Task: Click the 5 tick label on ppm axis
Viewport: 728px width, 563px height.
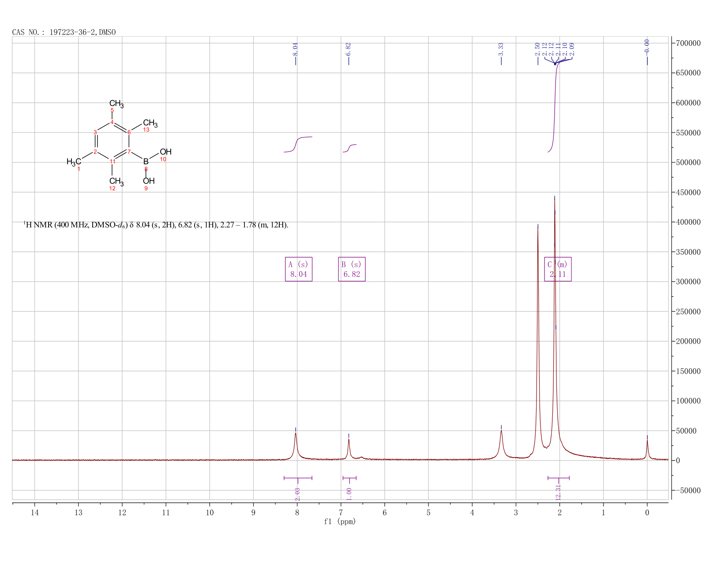Action: click(x=428, y=513)
